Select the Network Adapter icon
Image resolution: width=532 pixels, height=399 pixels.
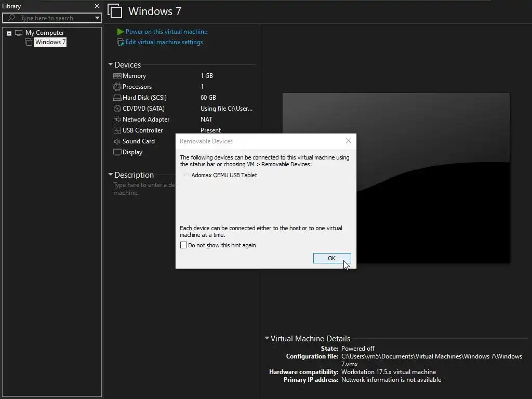117,119
